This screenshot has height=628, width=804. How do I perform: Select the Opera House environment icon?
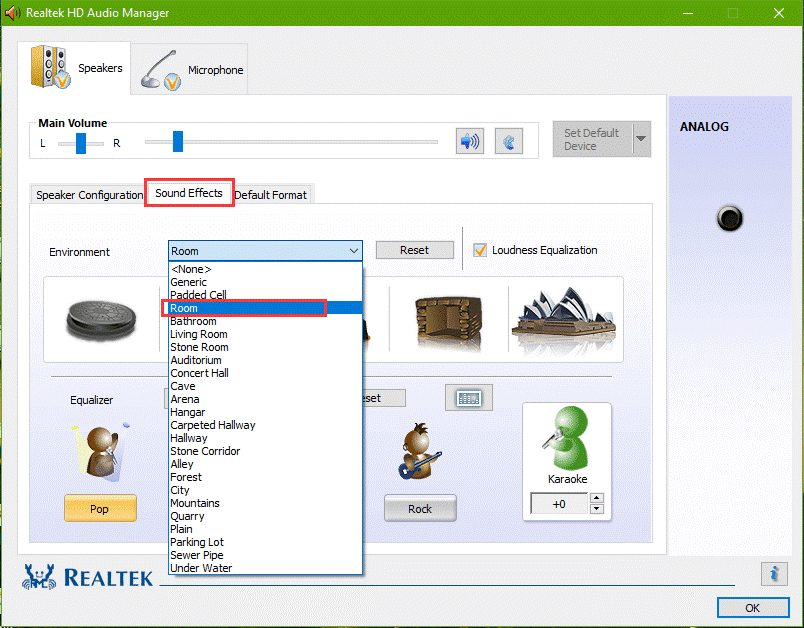[x=565, y=318]
